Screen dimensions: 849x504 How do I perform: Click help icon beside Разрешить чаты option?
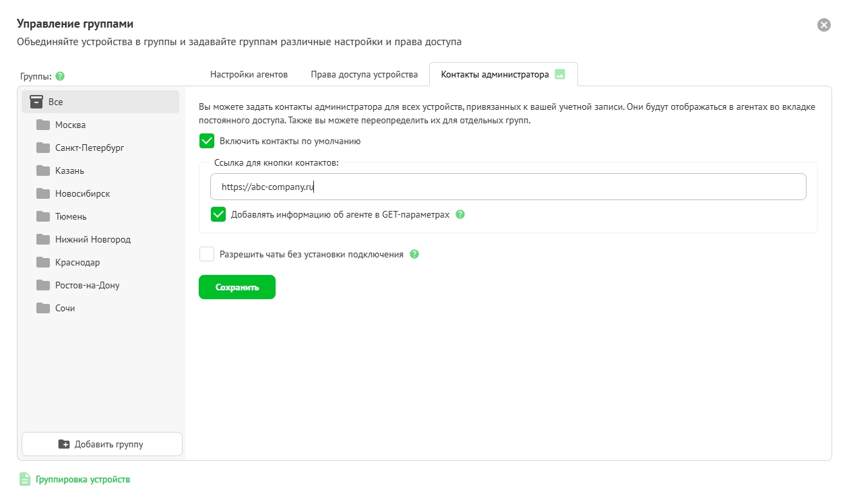(414, 254)
